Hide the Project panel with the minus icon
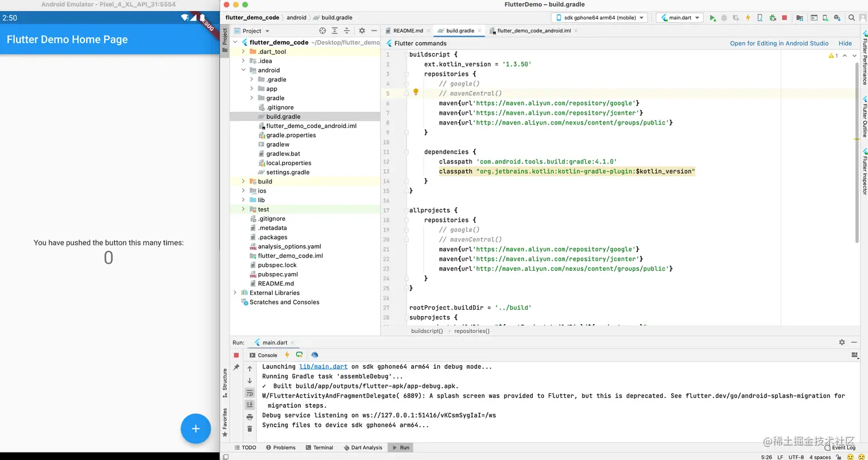Screen dimensions: 868x460 [x=374, y=30]
